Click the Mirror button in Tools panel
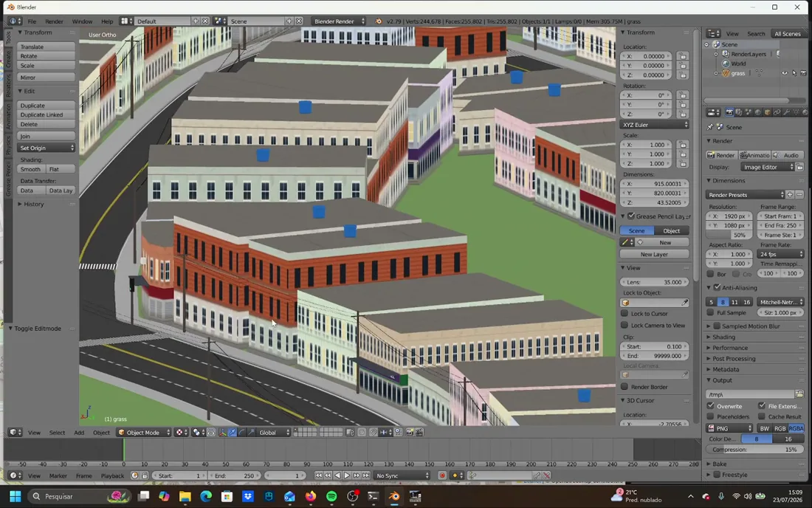The width and height of the screenshot is (812, 508). tap(46, 78)
